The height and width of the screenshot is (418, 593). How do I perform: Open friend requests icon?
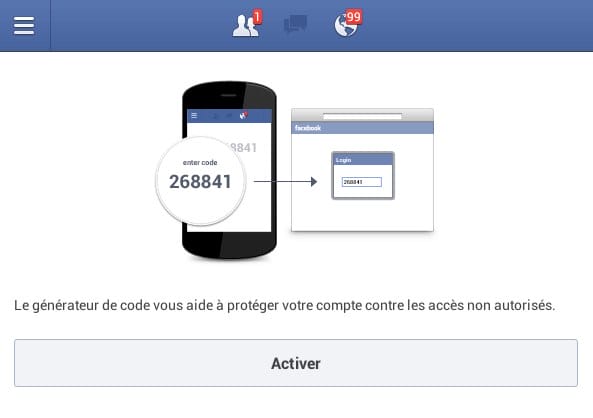[245, 26]
